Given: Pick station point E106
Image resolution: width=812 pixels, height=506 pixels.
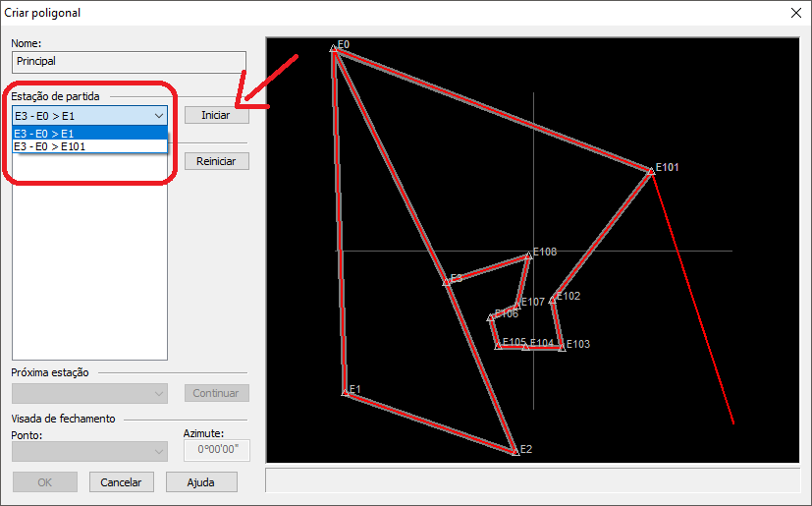Looking at the screenshot, I should point(491,317).
